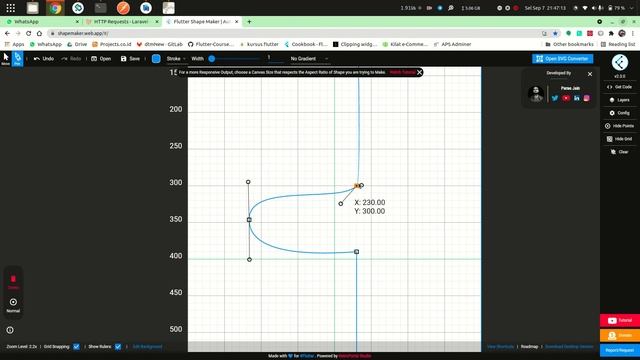The image size is (640, 360).
Task: Click the Download Desktop Version link
Action: 569,347
